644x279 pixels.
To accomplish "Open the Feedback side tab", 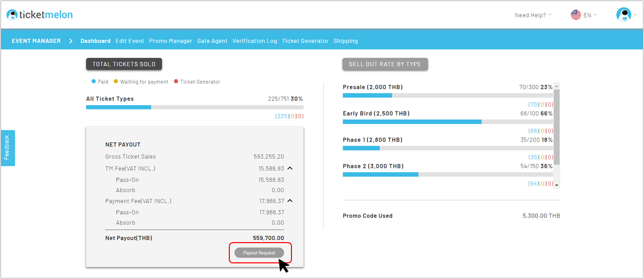I will [x=8, y=148].
